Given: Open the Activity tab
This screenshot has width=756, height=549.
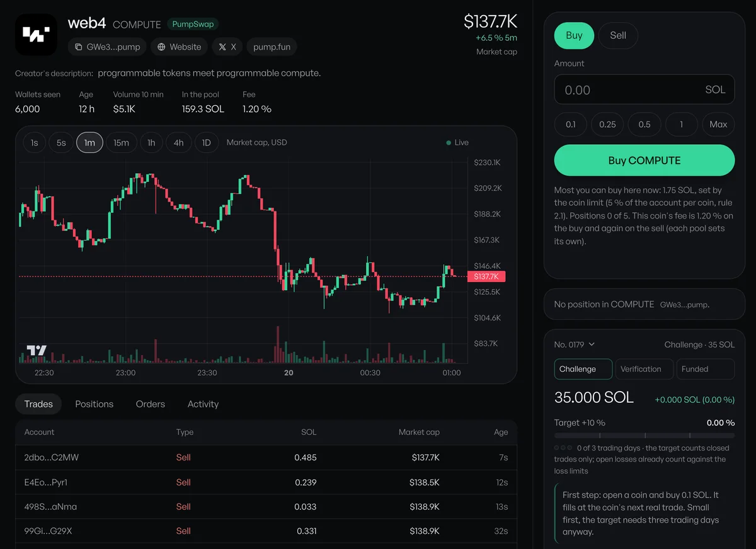Looking at the screenshot, I should [x=203, y=404].
